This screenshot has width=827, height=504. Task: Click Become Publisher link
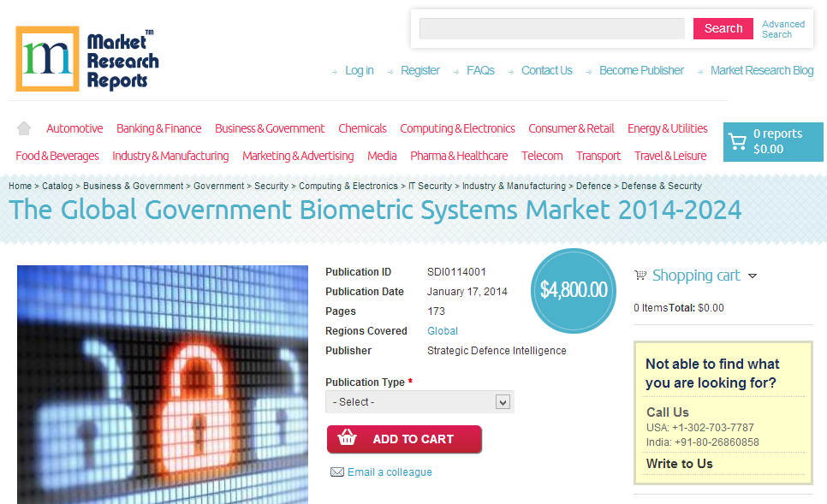point(641,70)
